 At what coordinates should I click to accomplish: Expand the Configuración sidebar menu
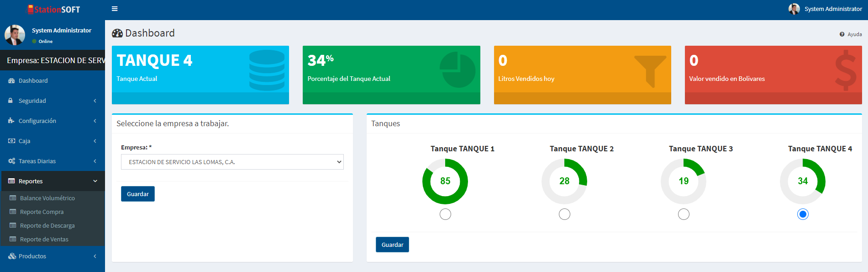click(x=53, y=121)
